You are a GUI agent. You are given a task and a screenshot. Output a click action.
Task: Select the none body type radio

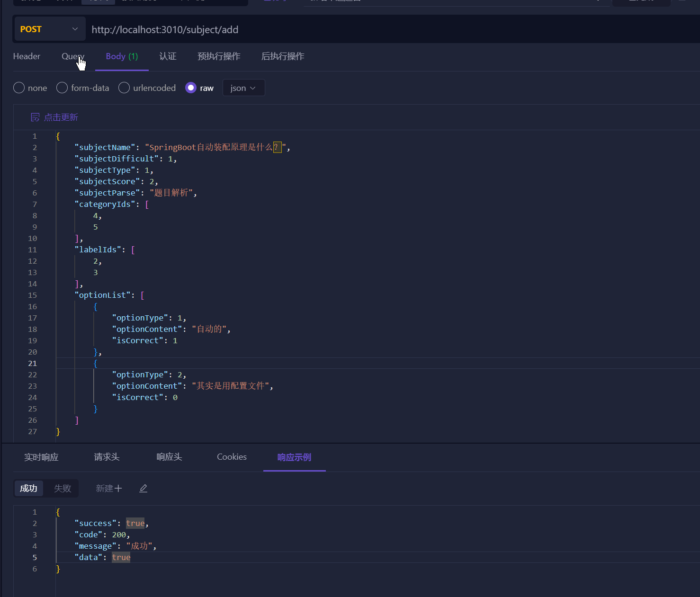[19, 88]
